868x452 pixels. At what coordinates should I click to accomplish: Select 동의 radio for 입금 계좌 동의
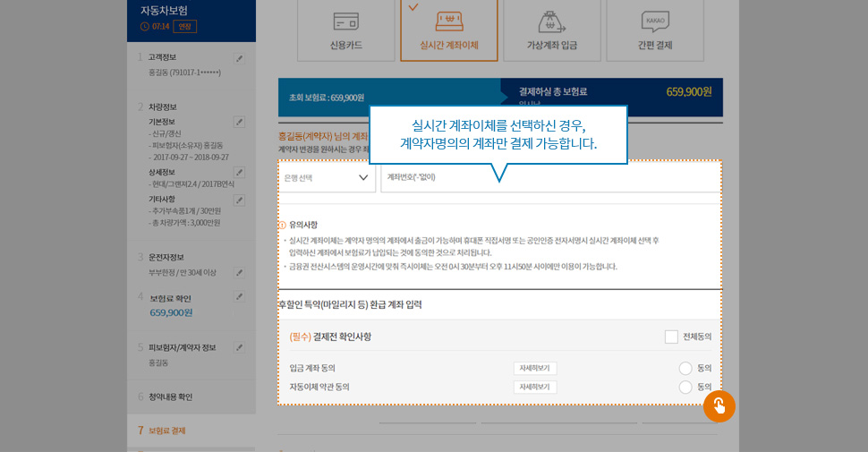pos(685,368)
